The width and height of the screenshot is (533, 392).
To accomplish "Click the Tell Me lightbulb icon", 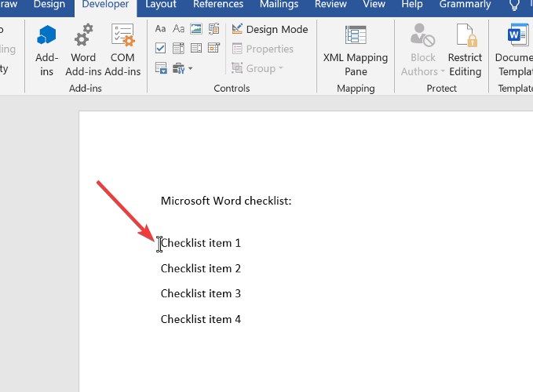I will coord(514,5).
